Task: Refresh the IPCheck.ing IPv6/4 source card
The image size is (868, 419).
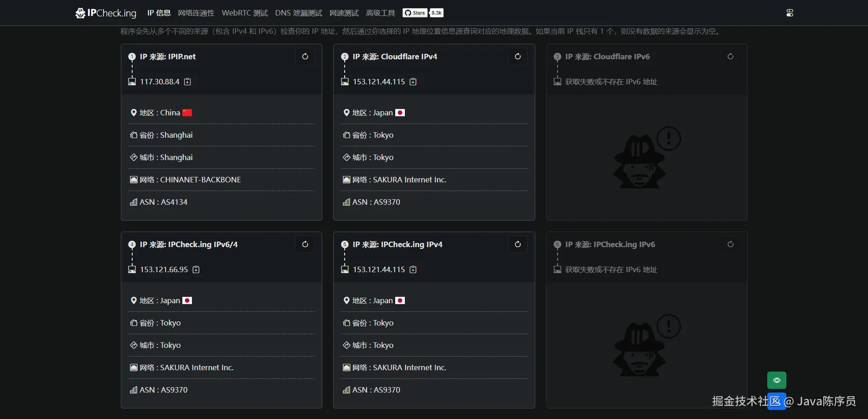Action: 305,244
